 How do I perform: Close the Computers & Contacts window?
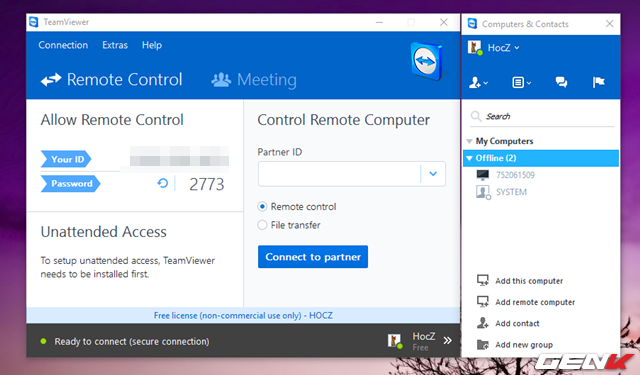tap(609, 24)
